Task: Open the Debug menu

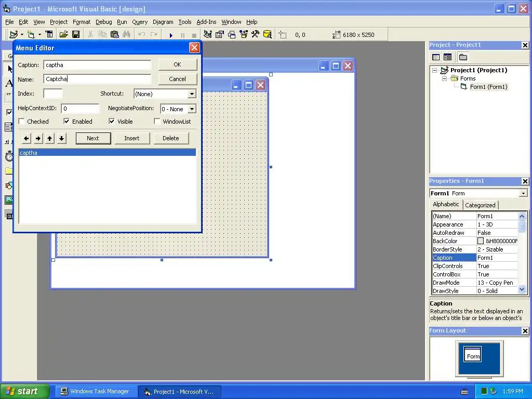Action: pos(104,22)
